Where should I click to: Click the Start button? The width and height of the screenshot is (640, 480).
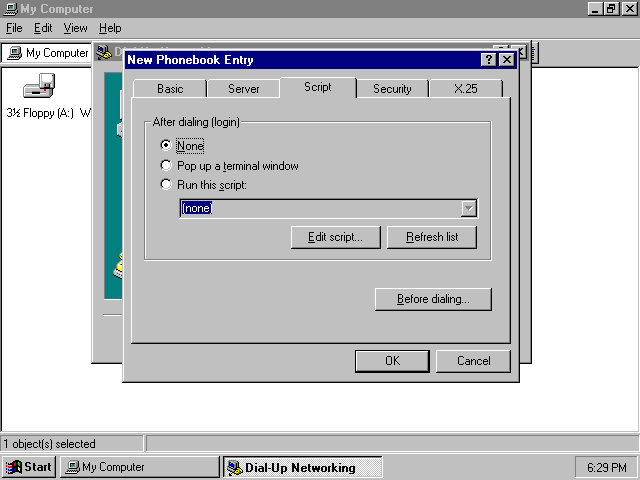(29, 467)
